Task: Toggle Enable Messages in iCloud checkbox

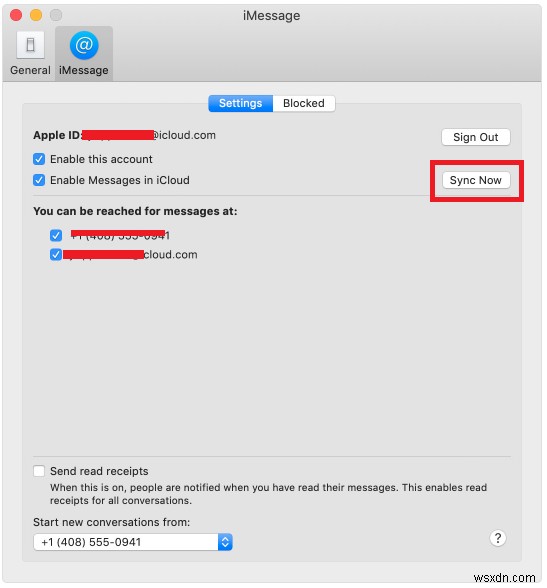Action: pos(39,180)
